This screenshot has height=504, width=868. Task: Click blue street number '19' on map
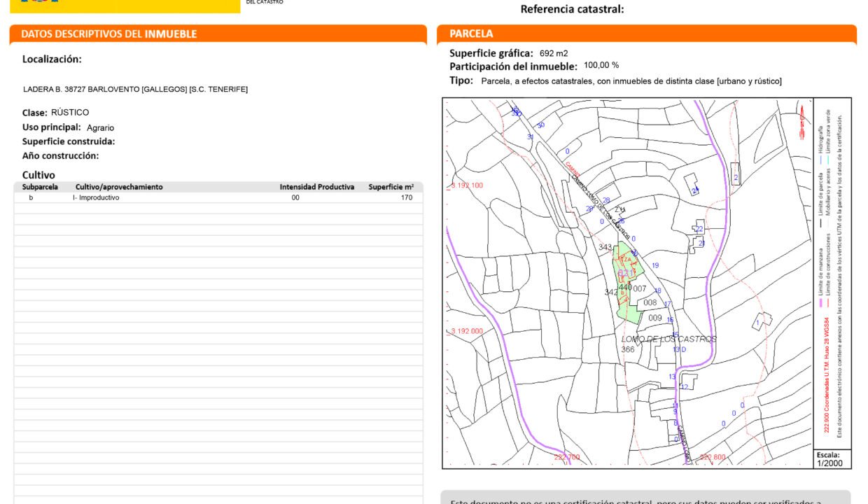point(655,265)
